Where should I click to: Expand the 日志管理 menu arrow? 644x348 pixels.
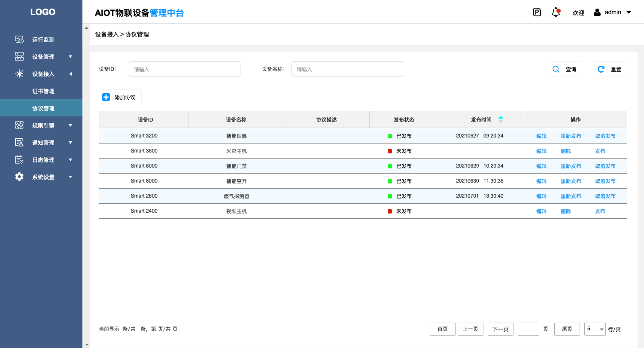[x=70, y=160]
